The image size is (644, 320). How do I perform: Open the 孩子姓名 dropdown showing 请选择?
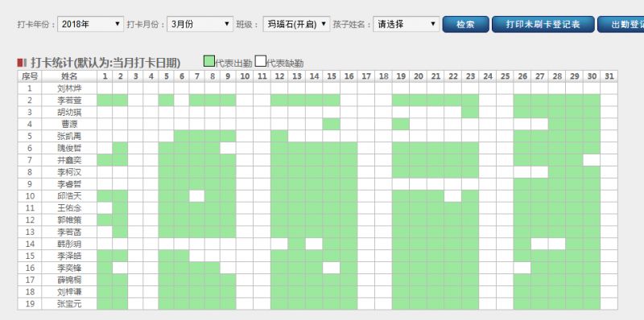[407, 24]
